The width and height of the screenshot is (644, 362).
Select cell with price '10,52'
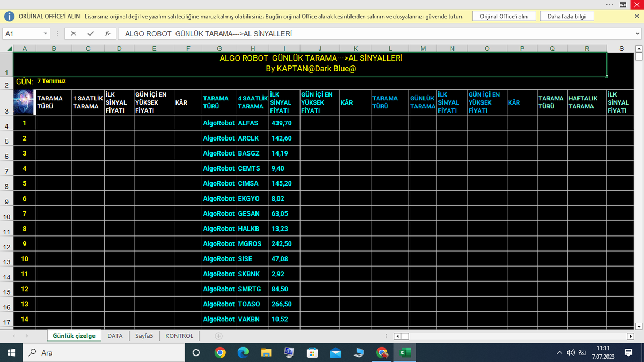[x=284, y=319]
